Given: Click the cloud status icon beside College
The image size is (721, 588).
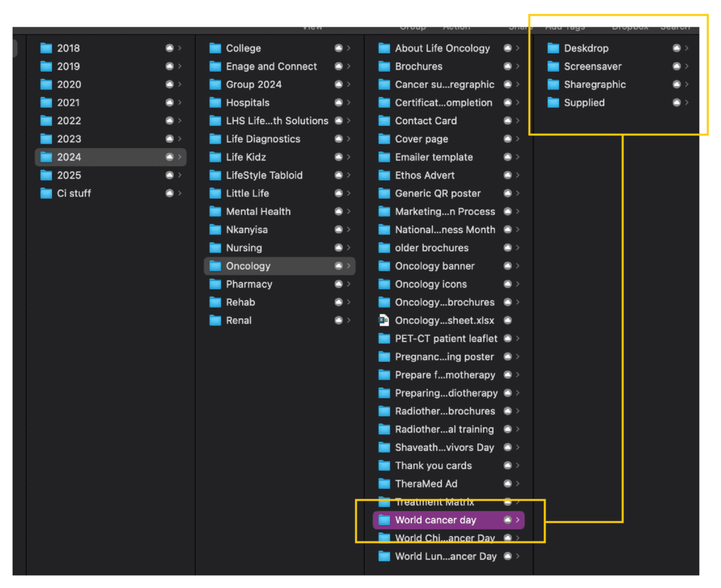Looking at the screenshot, I should click(339, 49).
